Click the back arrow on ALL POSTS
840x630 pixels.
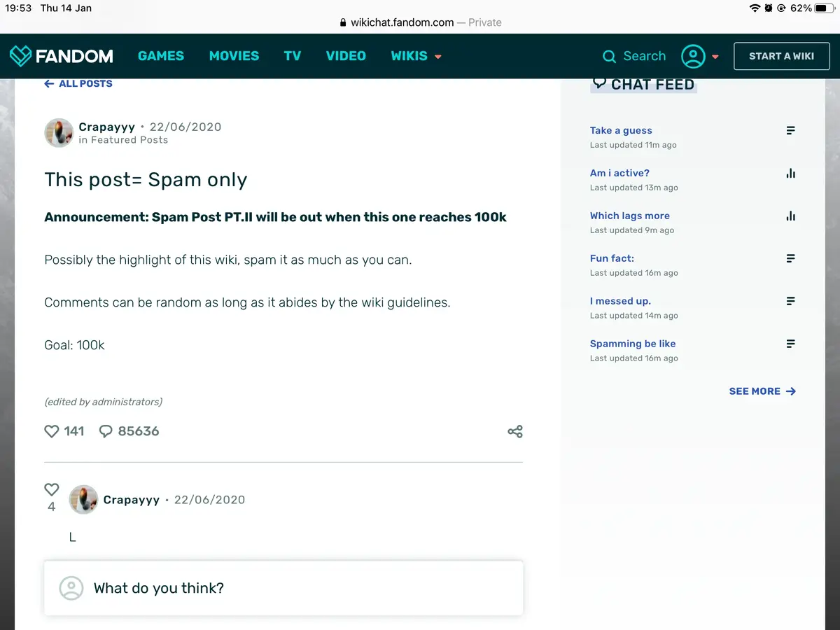click(x=48, y=83)
